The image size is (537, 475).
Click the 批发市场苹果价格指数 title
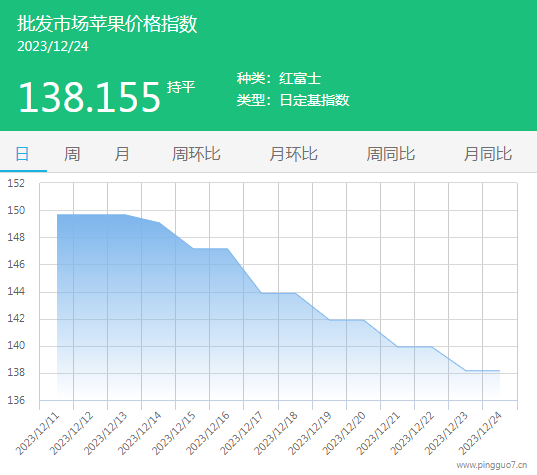click(107, 24)
